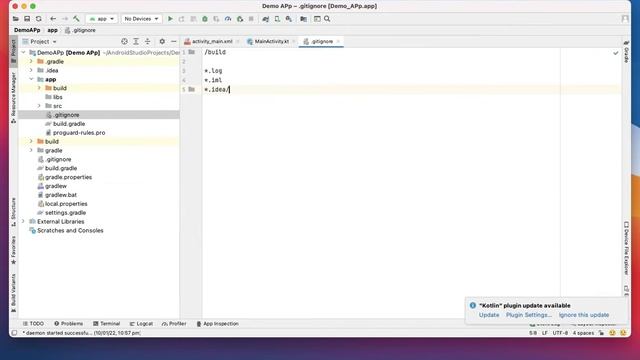Image resolution: width=640 pixels, height=360 pixels.
Task: Toggle the Structure side panel
Action: pyautogui.click(x=13, y=211)
